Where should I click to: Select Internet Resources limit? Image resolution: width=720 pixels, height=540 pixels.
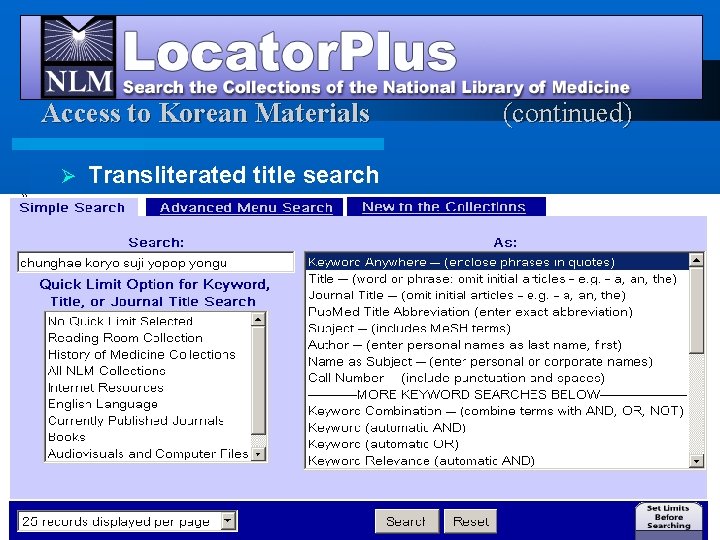148,388
